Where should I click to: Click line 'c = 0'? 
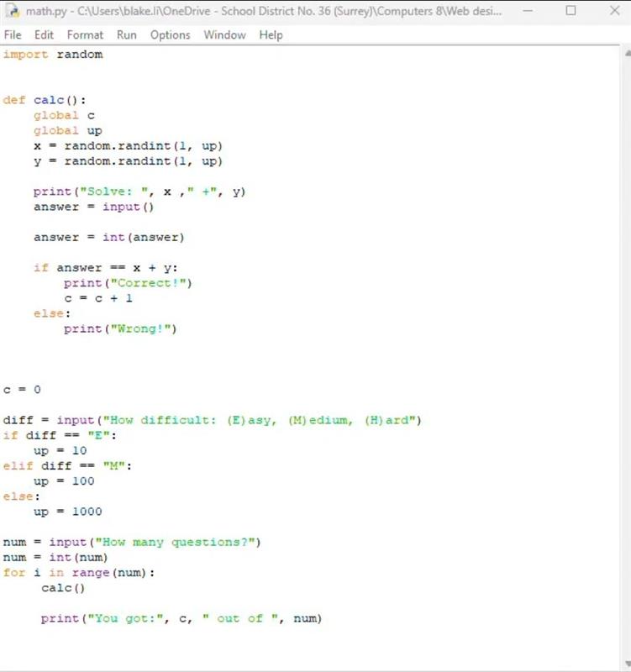tap(22, 390)
